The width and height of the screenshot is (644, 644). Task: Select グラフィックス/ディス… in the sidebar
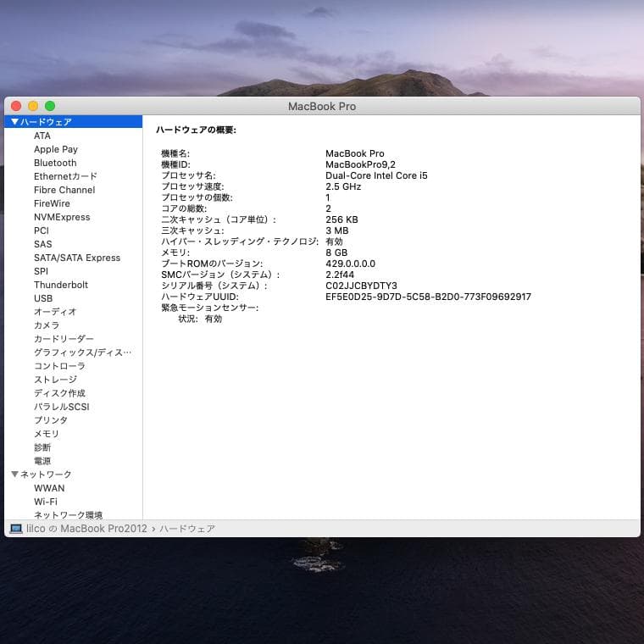pyautogui.click(x=82, y=353)
